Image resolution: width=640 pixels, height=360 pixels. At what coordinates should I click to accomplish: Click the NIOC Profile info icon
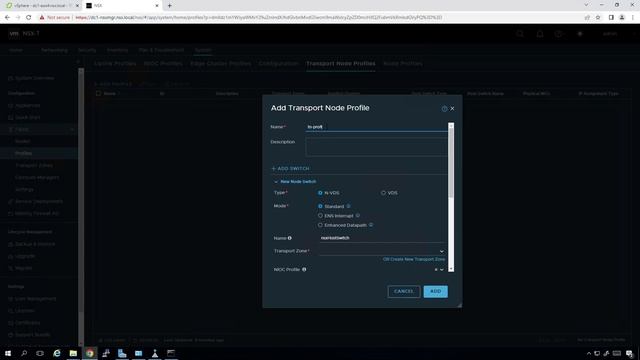(304, 269)
